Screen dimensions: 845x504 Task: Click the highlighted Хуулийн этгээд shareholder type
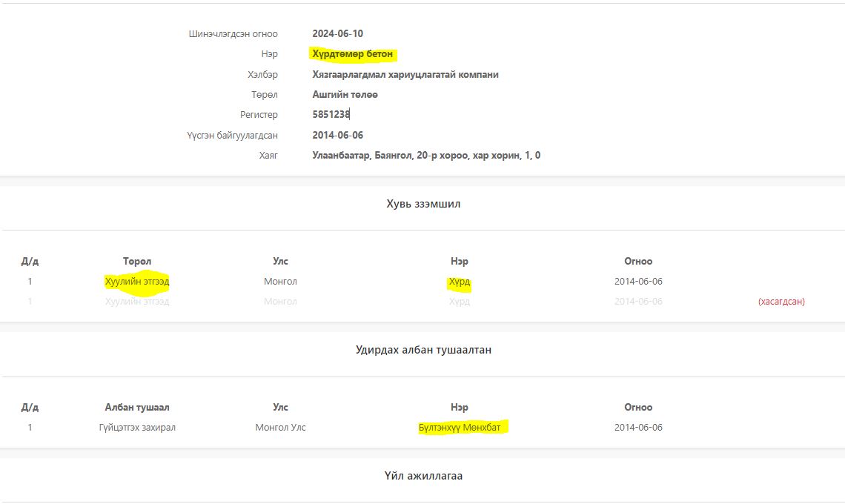tap(137, 282)
